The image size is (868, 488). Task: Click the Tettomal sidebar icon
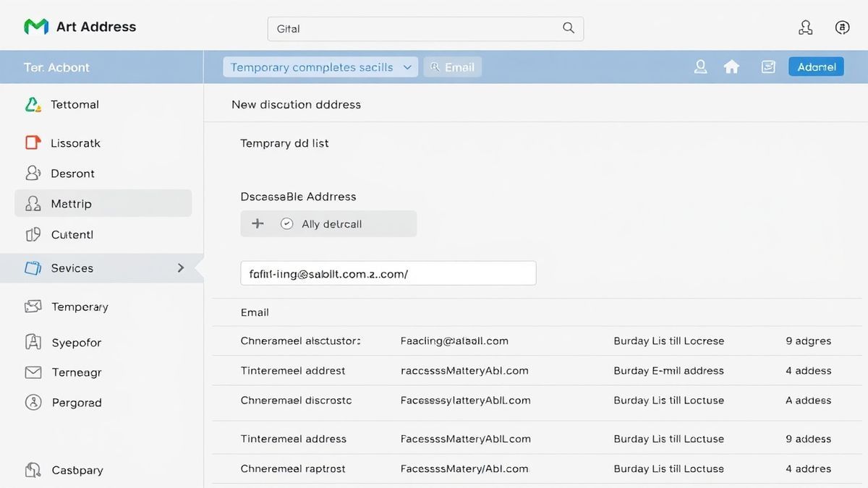pyautogui.click(x=33, y=105)
